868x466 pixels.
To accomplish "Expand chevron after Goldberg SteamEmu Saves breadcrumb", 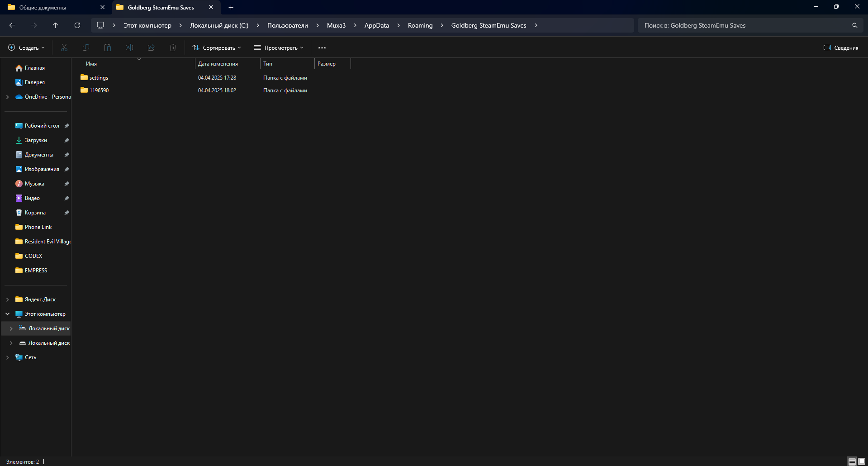I will click(536, 25).
